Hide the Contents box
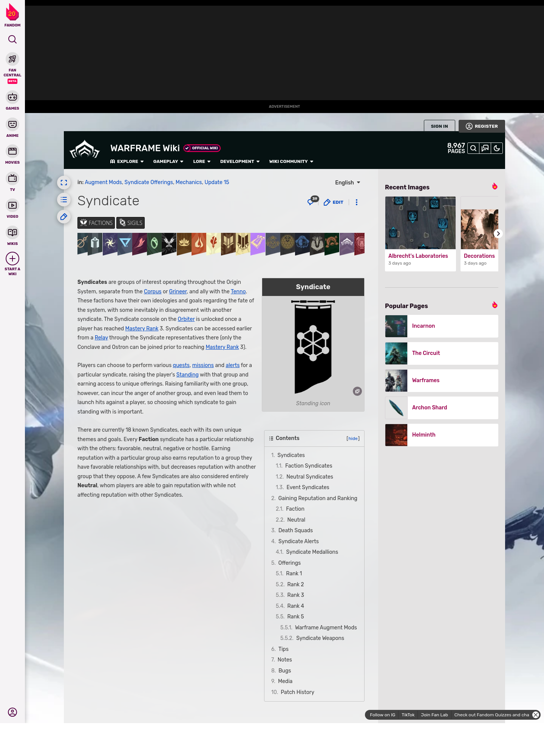 (353, 438)
